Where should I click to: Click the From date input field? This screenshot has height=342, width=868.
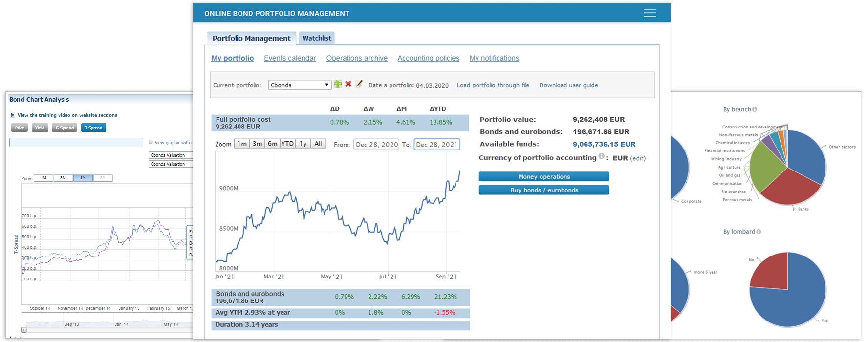[376, 145]
